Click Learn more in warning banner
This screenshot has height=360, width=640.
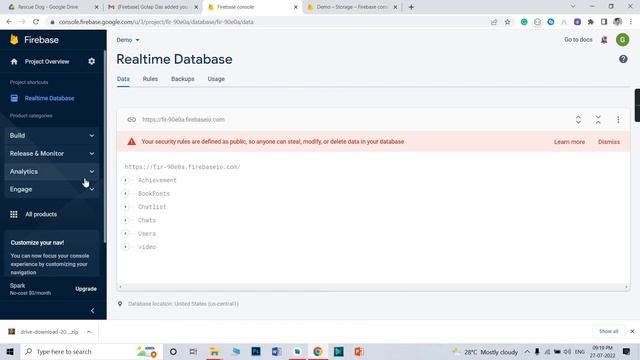point(569,142)
